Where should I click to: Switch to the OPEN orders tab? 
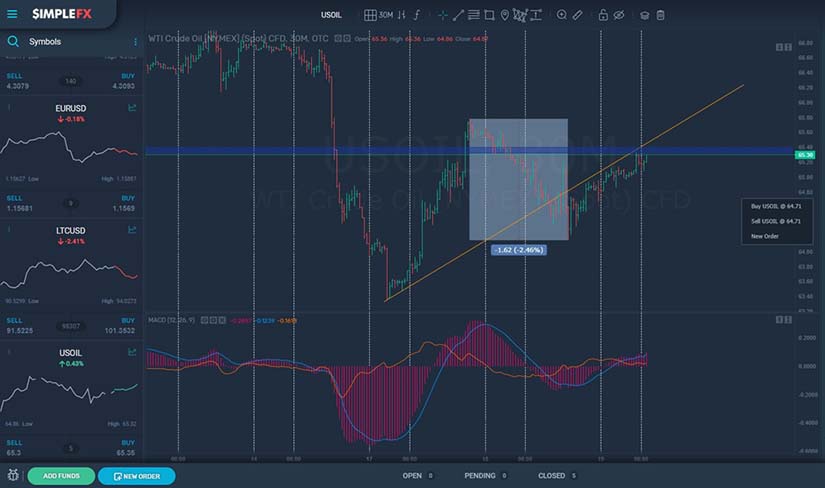[x=418, y=475]
